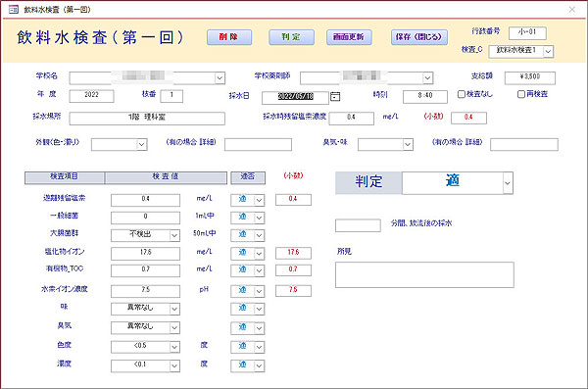Viewport: 588px width, 389px height.
Task: Click the 塩化物イオン value field
Action: point(145,254)
